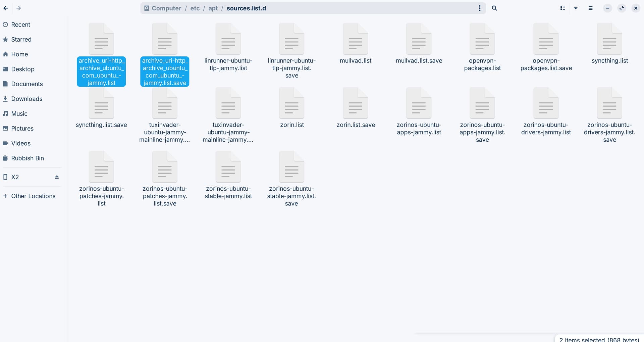Screen dimensions: 644x342
Task: Select zorinos-ubuntu-patches-jammy.list.save file
Action: (x=165, y=179)
